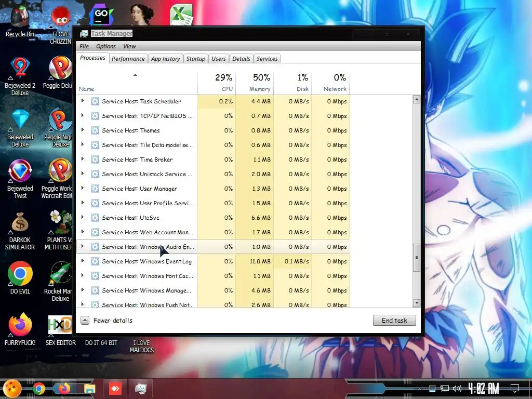Expand Service Host: Task Scheduler row
The width and height of the screenshot is (532, 399).
coord(83,101)
